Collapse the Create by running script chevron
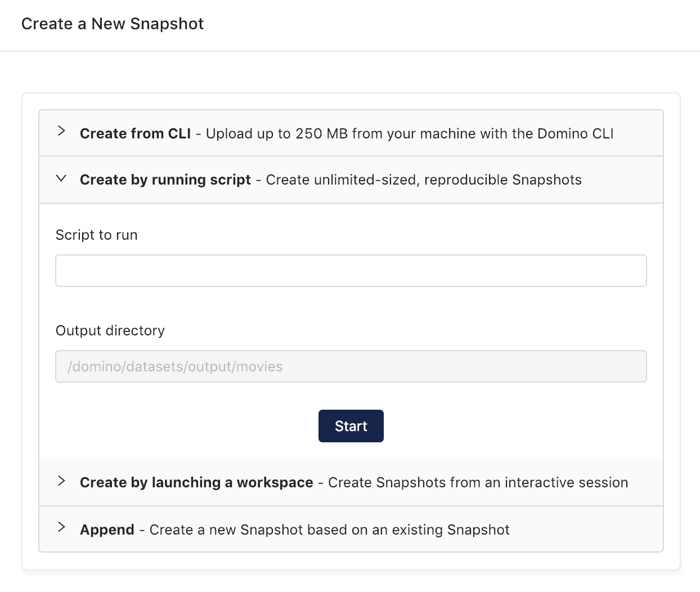This screenshot has height=592, width=700. click(61, 178)
